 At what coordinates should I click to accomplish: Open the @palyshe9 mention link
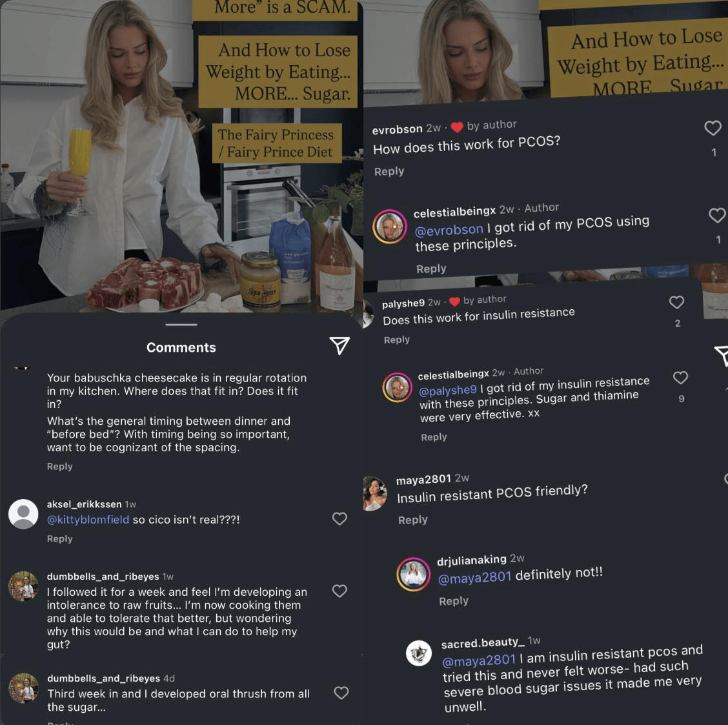click(447, 390)
